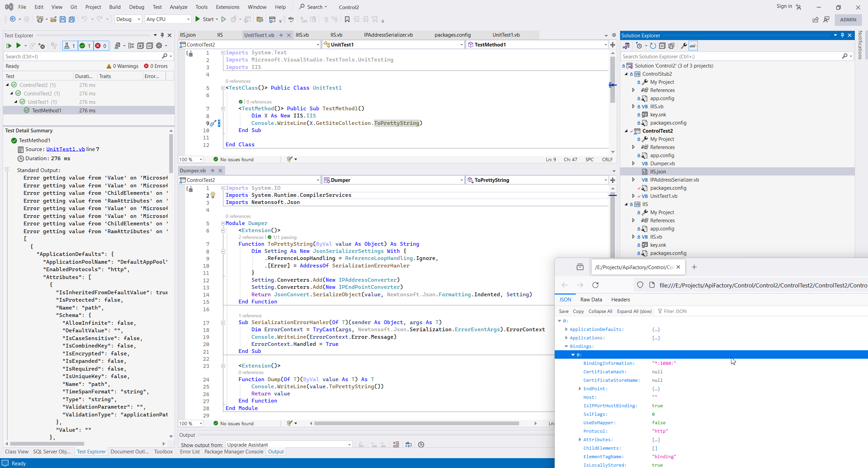Expand the IPAddressSerializer.vb tree node
The width and height of the screenshot is (868, 468).
coord(633,180)
